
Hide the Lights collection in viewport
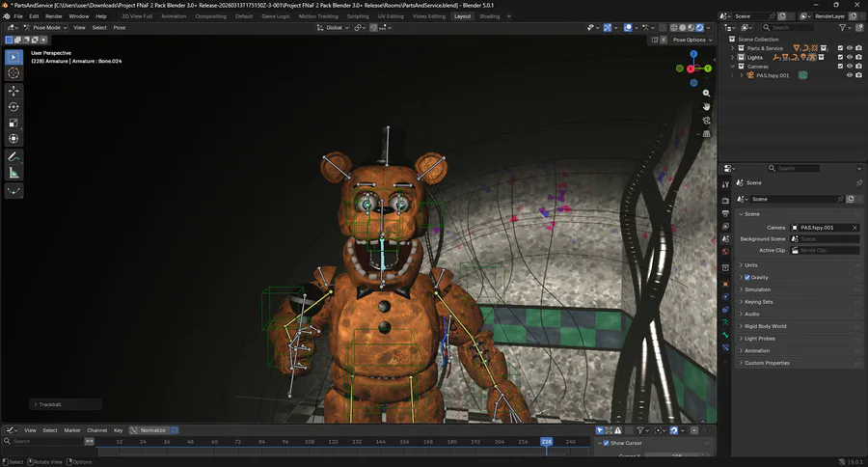pyautogui.click(x=850, y=57)
